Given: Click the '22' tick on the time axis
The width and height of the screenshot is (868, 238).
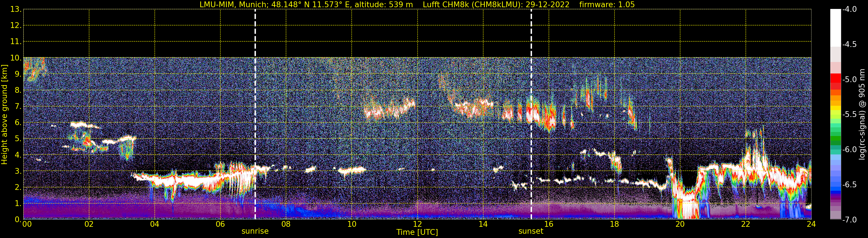Looking at the screenshot, I should coord(746,224).
